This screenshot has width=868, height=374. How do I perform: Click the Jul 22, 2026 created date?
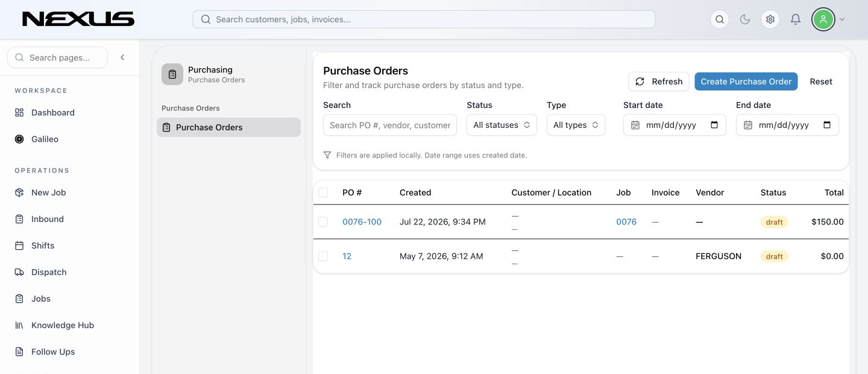coord(442,222)
